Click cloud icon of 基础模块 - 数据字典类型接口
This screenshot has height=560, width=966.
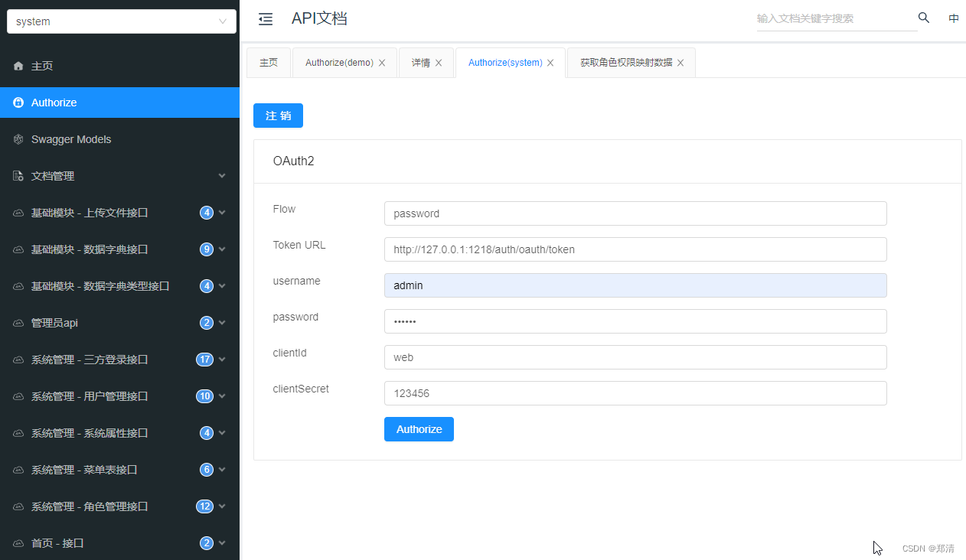click(18, 287)
